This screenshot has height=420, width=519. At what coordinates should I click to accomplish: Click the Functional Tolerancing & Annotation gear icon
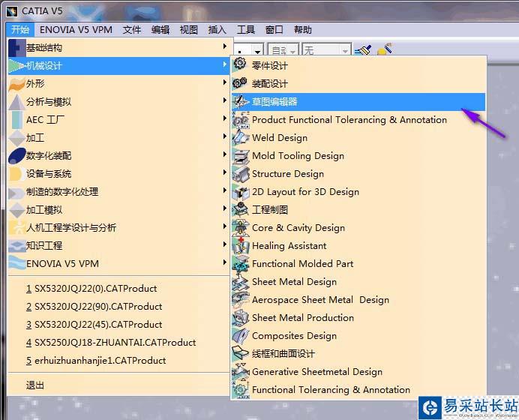point(241,390)
